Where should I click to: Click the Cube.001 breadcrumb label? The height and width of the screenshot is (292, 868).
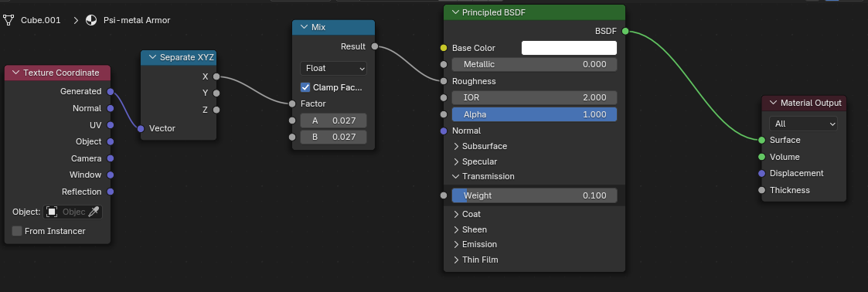(40, 20)
